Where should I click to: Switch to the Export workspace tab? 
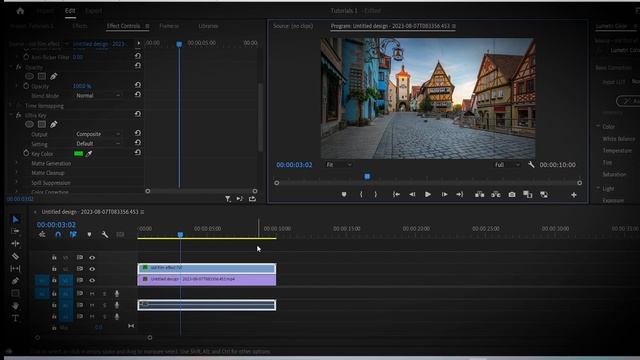point(93,11)
